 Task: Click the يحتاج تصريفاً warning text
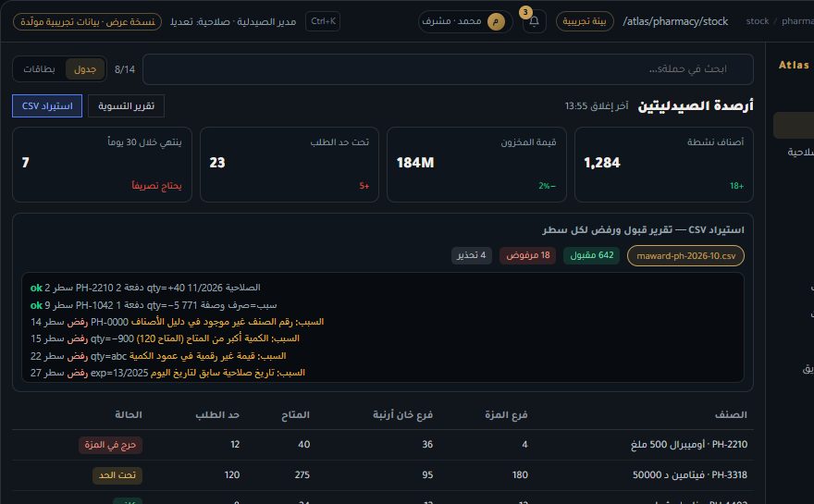point(156,186)
